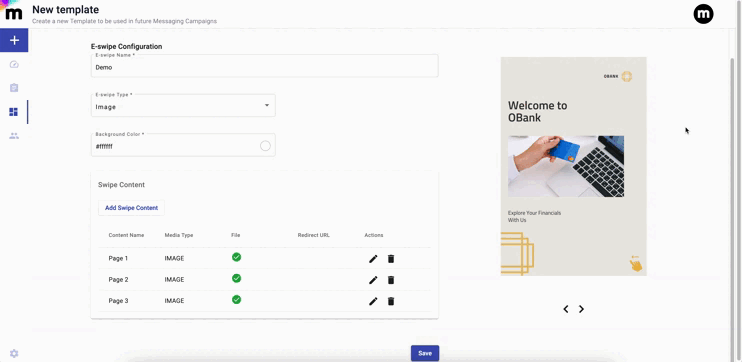Screen dimensions: 742x362
Task: Click the E-swipe Name field
Action: coord(265,66)
